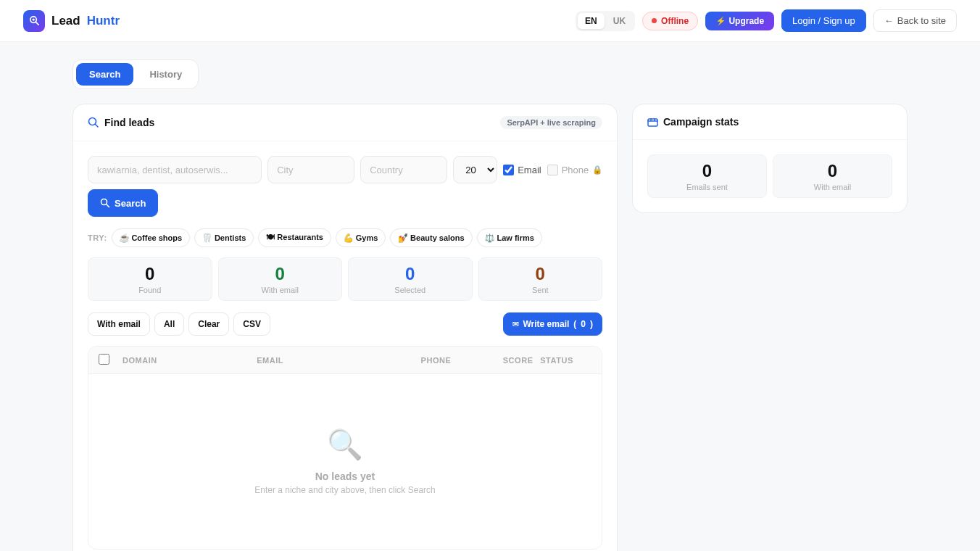Switch language to UK
Viewport: 980px width, 551px height.
pyautogui.click(x=619, y=21)
